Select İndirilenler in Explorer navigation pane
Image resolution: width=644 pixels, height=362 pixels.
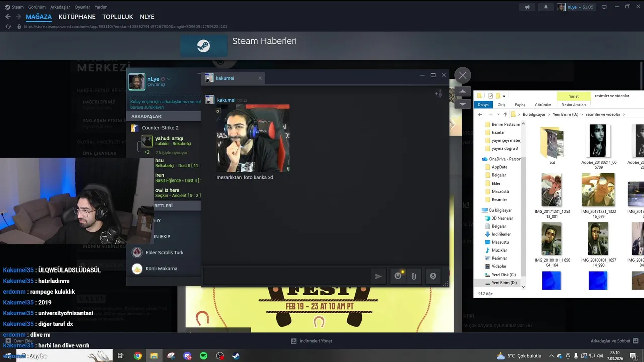[x=501, y=234]
